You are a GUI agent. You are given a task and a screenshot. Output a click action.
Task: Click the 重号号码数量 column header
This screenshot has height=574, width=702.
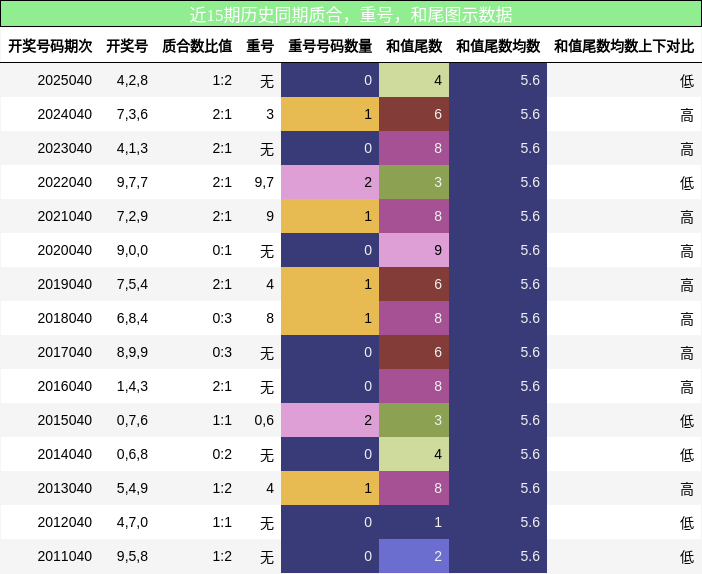click(330, 46)
